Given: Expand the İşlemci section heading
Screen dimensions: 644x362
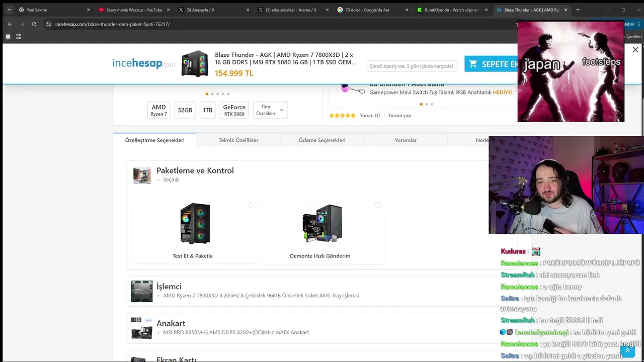Looking at the screenshot, I should (169, 287).
